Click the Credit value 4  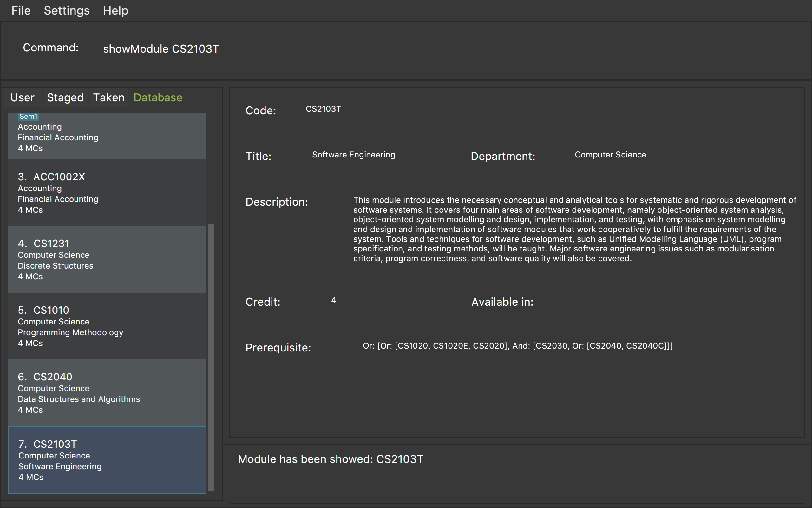point(334,300)
